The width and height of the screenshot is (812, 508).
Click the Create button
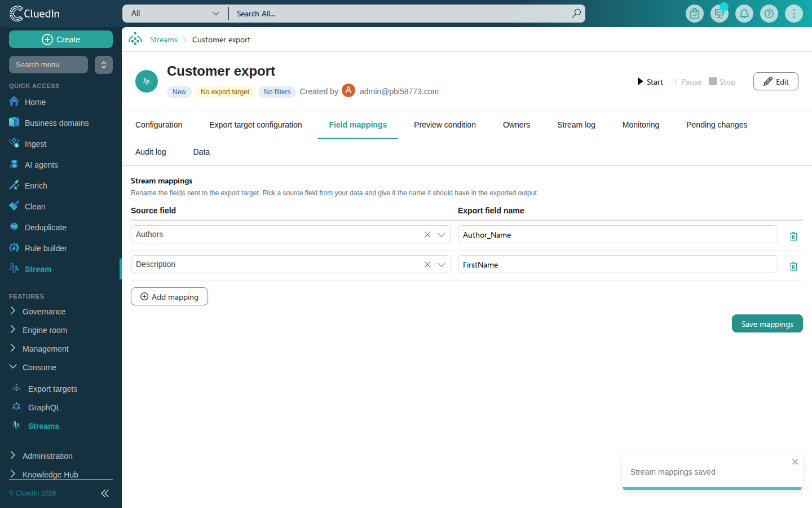[x=61, y=40]
